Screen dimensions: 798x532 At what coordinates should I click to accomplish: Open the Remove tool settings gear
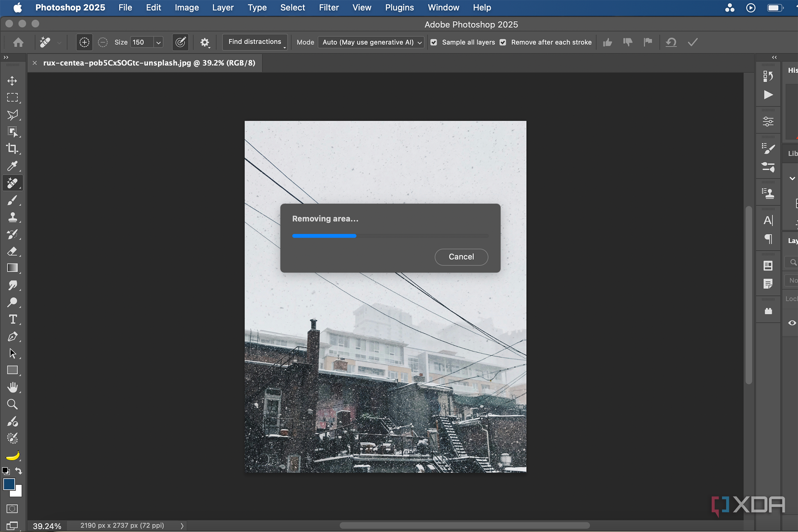coord(205,42)
